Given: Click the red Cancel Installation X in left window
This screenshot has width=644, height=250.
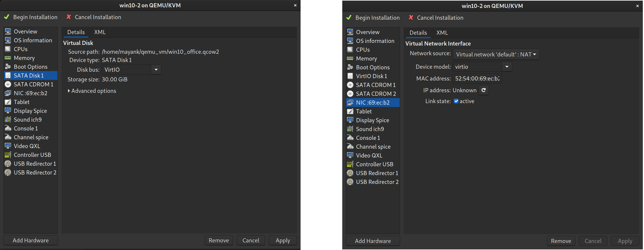Looking at the screenshot, I should pyautogui.click(x=69, y=17).
